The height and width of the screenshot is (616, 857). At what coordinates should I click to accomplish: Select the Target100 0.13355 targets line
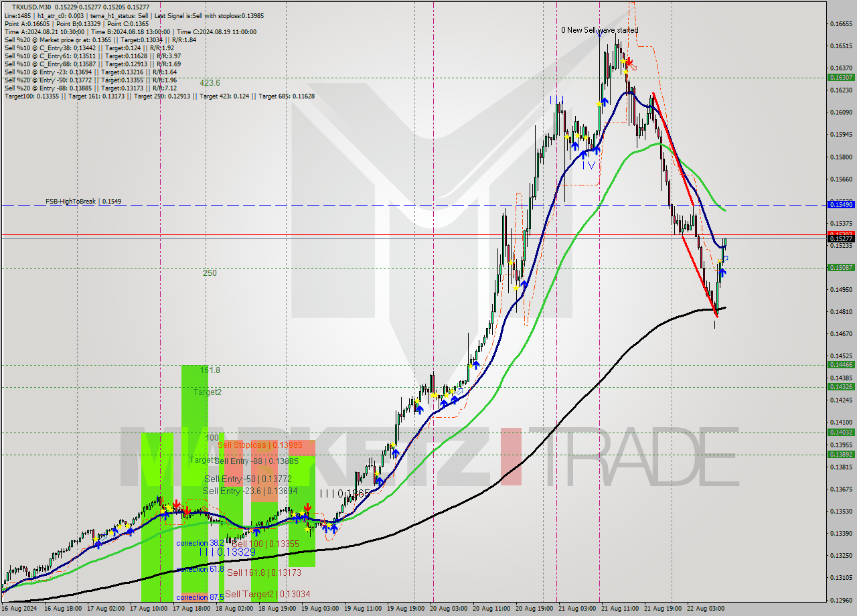tap(159, 96)
